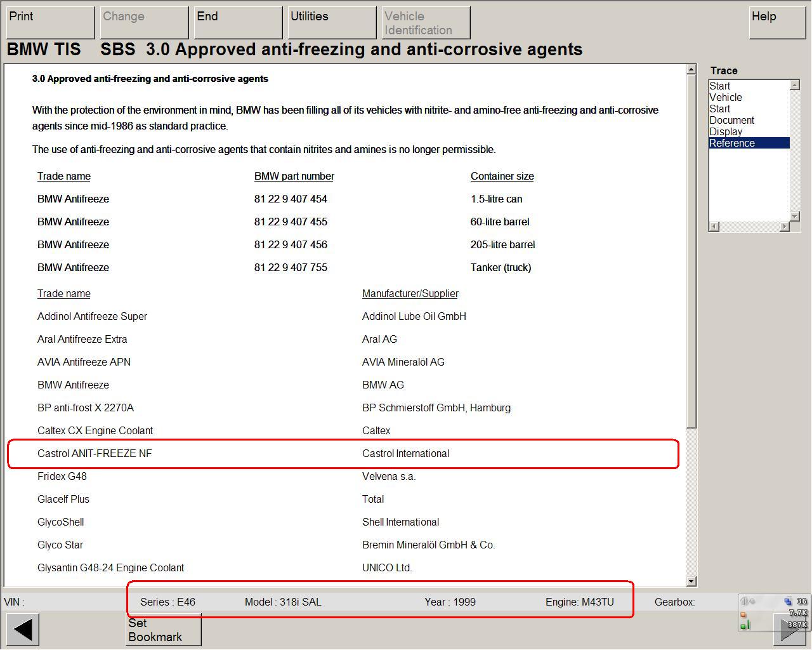Click 'Castrol International' supplier

[x=405, y=453]
